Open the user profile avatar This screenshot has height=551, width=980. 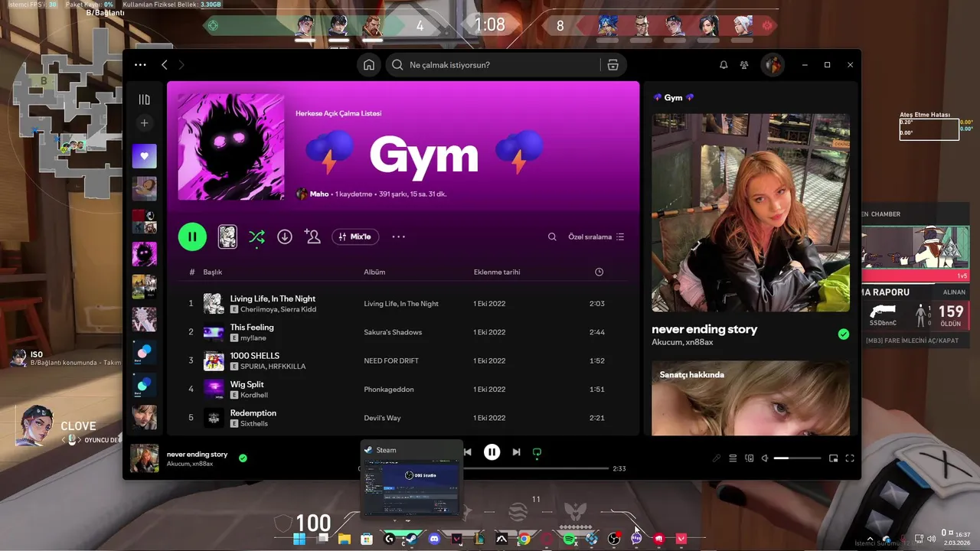[x=773, y=65]
